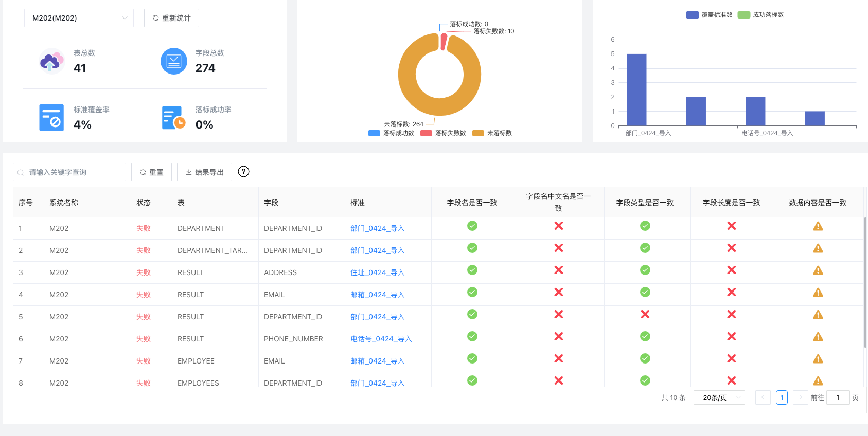Click the 状态 column header
Screen dimensions: 868x436
point(144,203)
